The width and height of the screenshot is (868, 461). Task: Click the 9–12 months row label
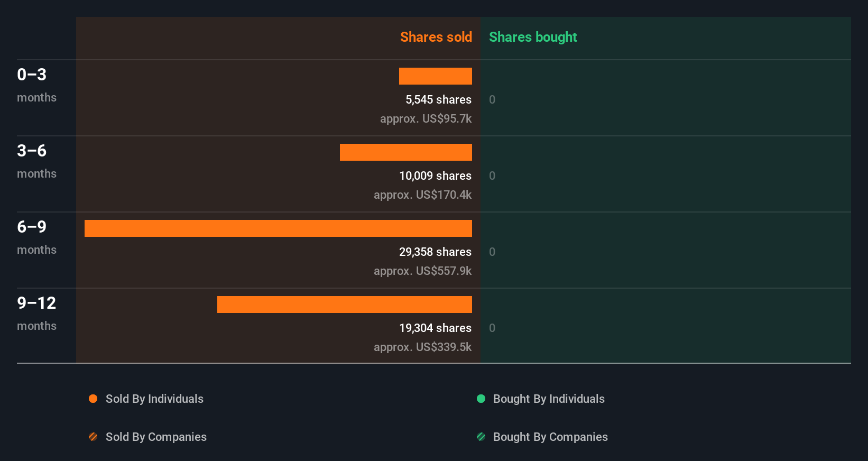(36, 314)
